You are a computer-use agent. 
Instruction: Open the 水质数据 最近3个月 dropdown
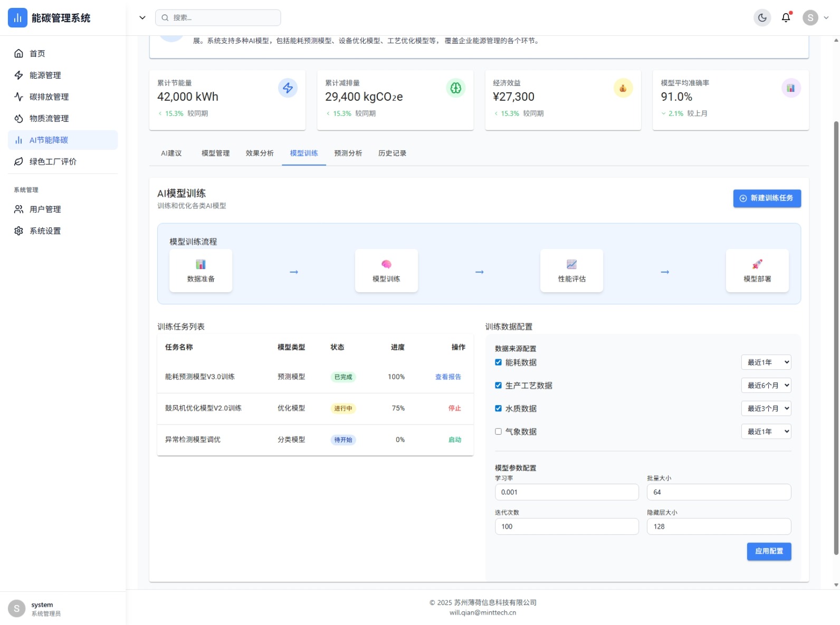[x=766, y=408]
